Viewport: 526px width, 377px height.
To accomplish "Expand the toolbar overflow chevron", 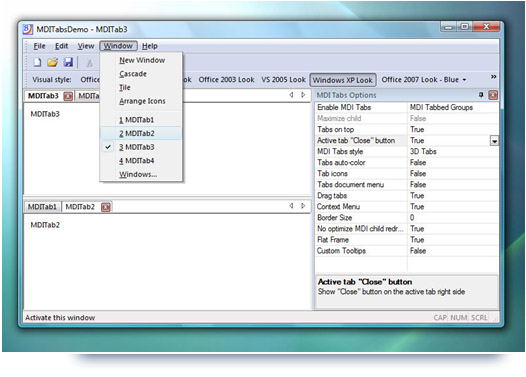I will coord(493,77).
